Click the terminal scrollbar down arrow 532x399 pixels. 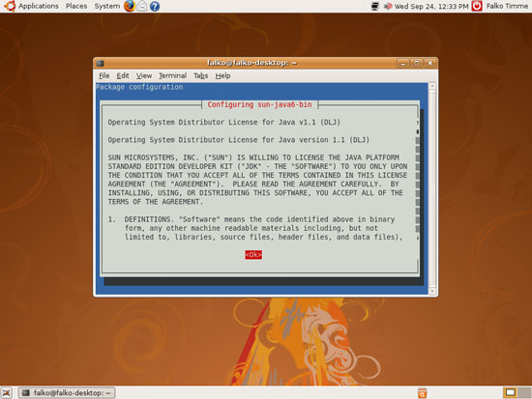[x=432, y=291]
